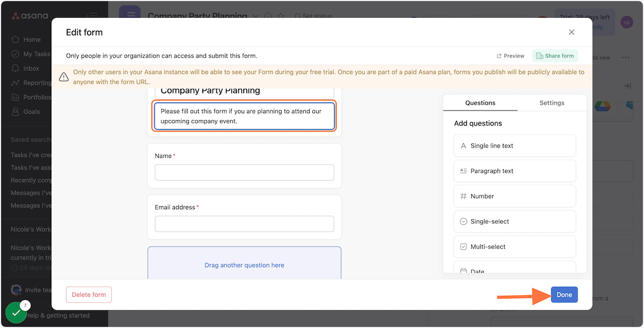Click the Asana logo
Image resolution: width=644 pixels, height=328 pixels.
pyautogui.click(x=30, y=16)
